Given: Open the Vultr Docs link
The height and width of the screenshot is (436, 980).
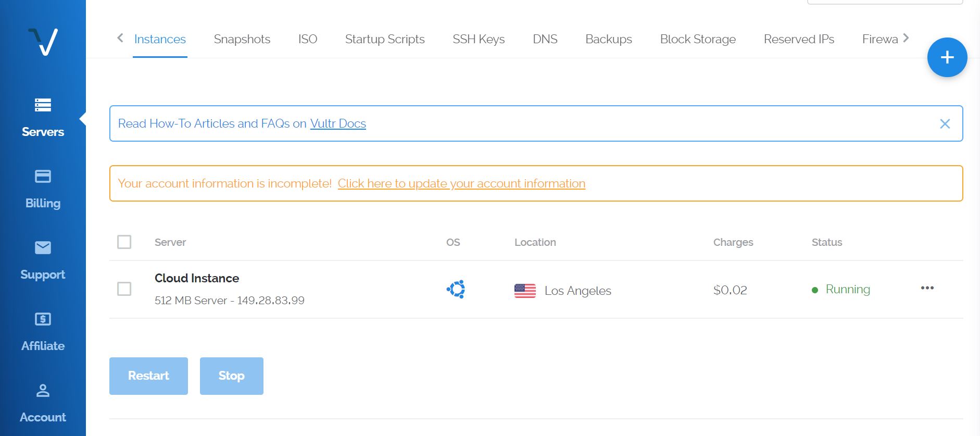Looking at the screenshot, I should 338,123.
